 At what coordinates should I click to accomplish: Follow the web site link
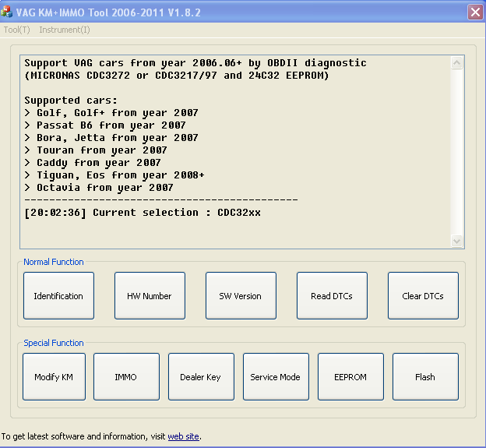(183, 436)
